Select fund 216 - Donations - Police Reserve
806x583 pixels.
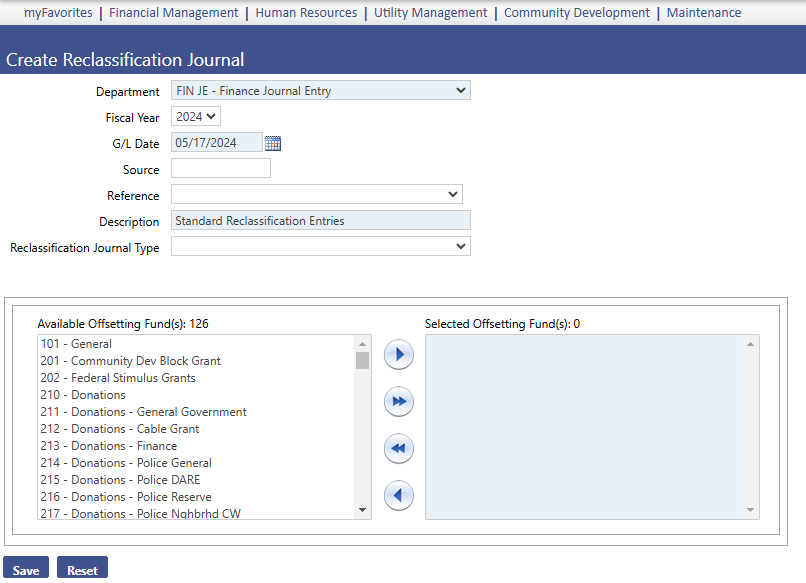click(x=196, y=497)
